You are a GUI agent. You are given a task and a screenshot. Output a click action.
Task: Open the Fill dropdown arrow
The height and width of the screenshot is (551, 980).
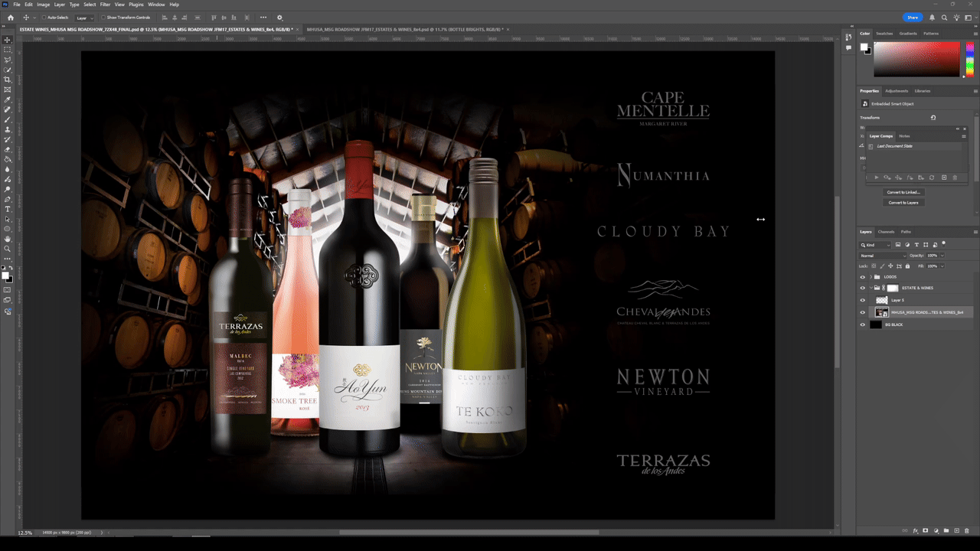pos(941,266)
